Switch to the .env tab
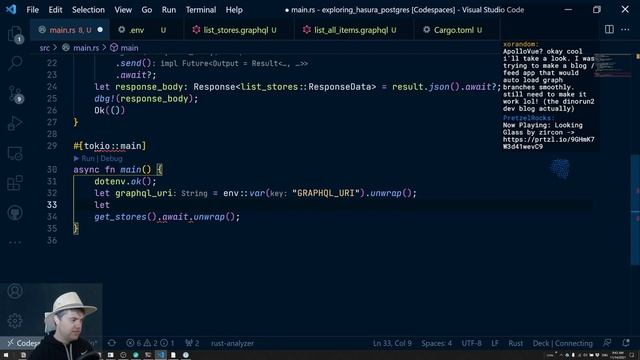Image resolution: width=640 pixels, height=360 pixels. [x=146, y=30]
